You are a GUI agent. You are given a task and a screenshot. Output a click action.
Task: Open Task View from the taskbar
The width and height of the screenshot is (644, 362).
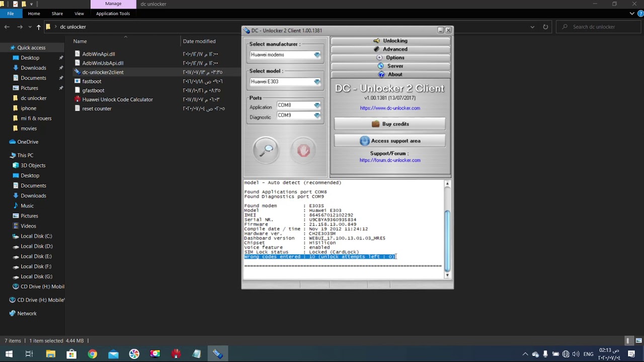[29, 354]
